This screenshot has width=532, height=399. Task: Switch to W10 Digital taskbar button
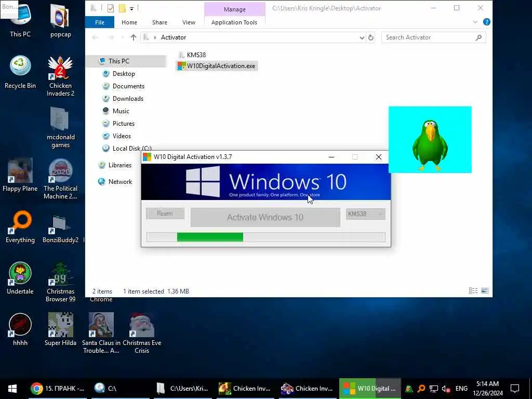(370, 389)
